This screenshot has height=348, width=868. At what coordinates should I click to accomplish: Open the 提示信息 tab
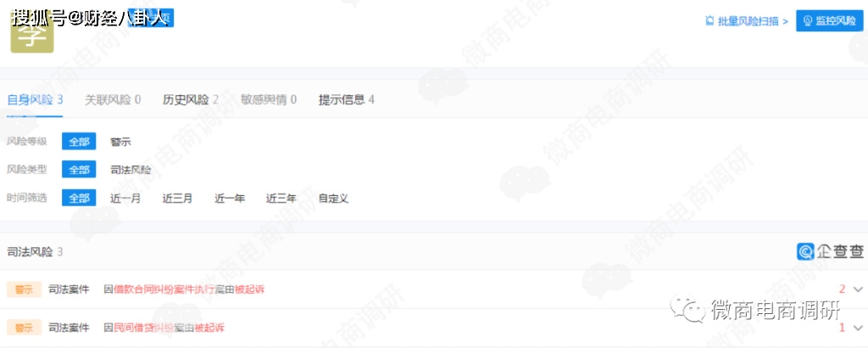point(347,100)
